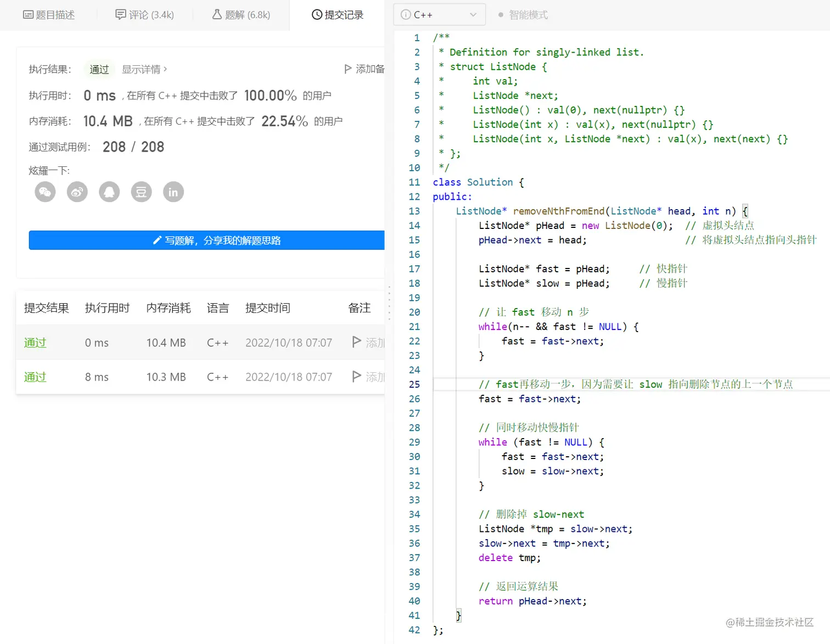Click the 通过 status badge in execution result
The height and width of the screenshot is (644, 830).
click(99, 69)
